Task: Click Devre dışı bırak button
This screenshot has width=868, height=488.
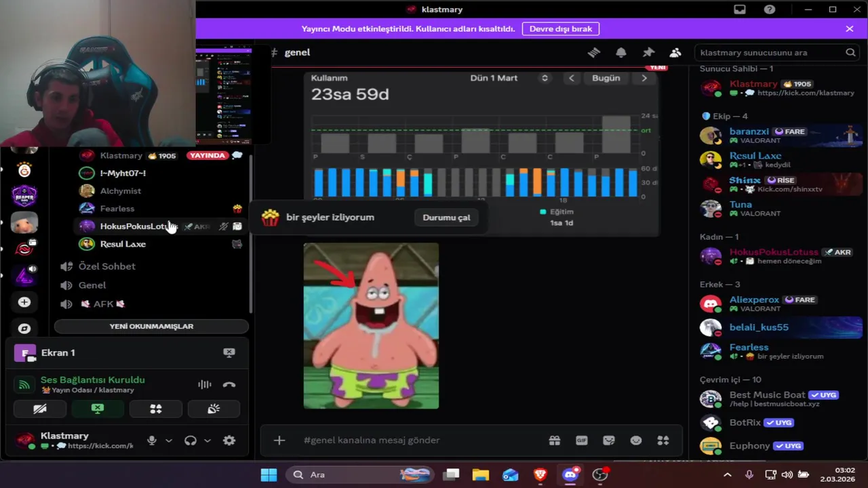Action: pyautogui.click(x=561, y=28)
